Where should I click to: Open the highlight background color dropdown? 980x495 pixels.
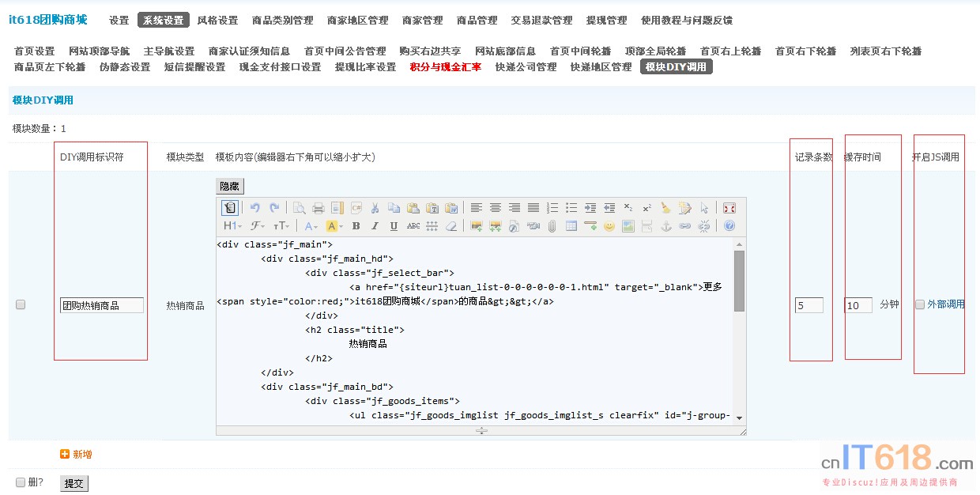(x=334, y=226)
